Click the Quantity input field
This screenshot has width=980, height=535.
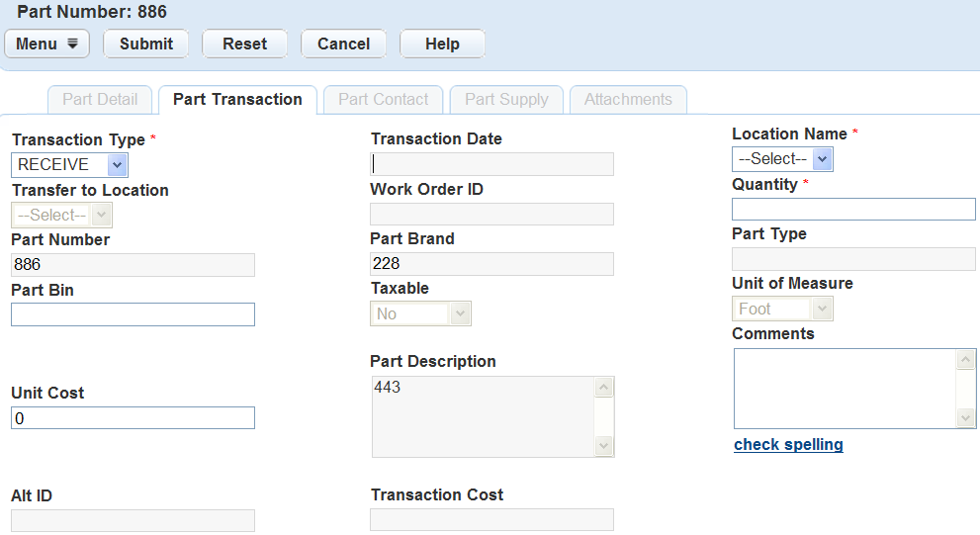click(x=853, y=209)
